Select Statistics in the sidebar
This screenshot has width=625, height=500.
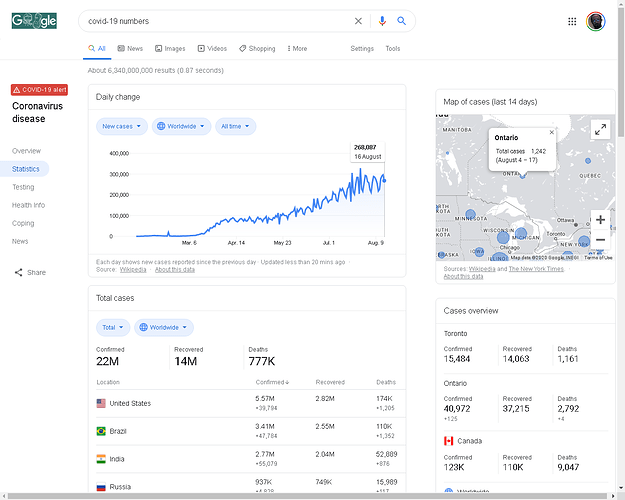tap(24, 169)
